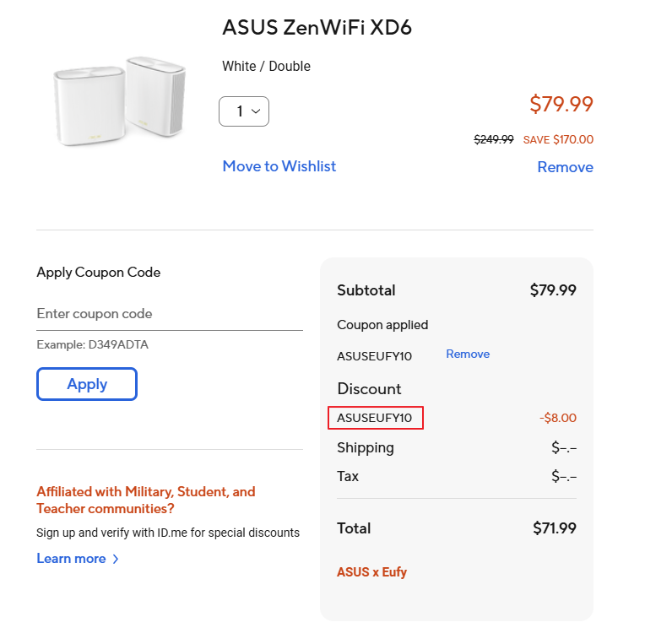The image size is (645, 644).
Task: Click the Total amount $71.99
Action: (x=554, y=528)
